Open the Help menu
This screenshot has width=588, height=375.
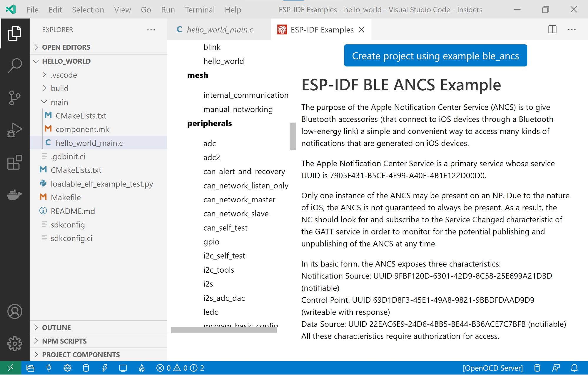233,10
